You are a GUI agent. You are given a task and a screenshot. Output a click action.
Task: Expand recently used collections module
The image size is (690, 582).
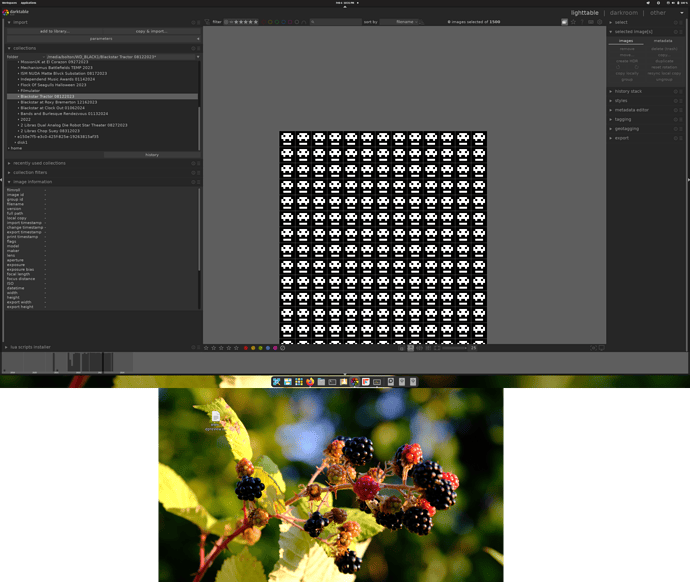(x=9, y=163)
